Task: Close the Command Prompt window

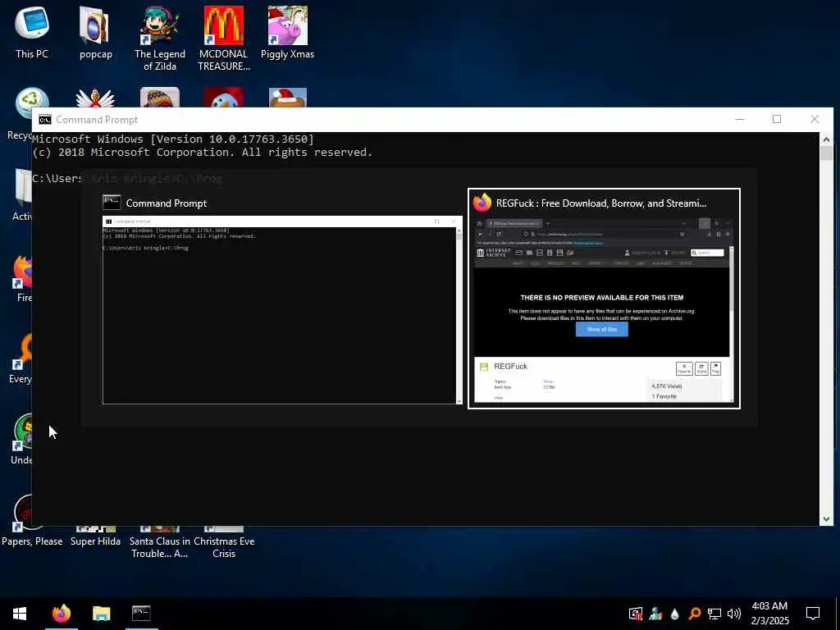Action: tap(815, 119)
